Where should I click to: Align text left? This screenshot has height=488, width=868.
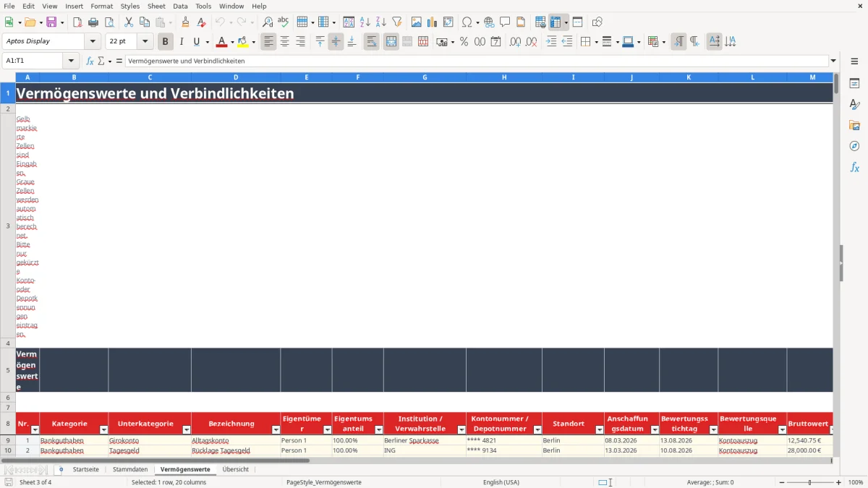268,42
